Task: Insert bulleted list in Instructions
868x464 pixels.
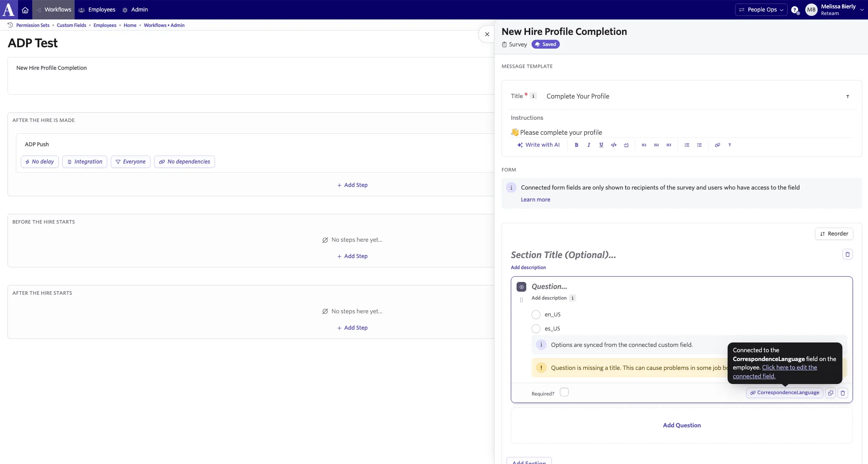Action: pyautogui.click(x=699, y=145)
